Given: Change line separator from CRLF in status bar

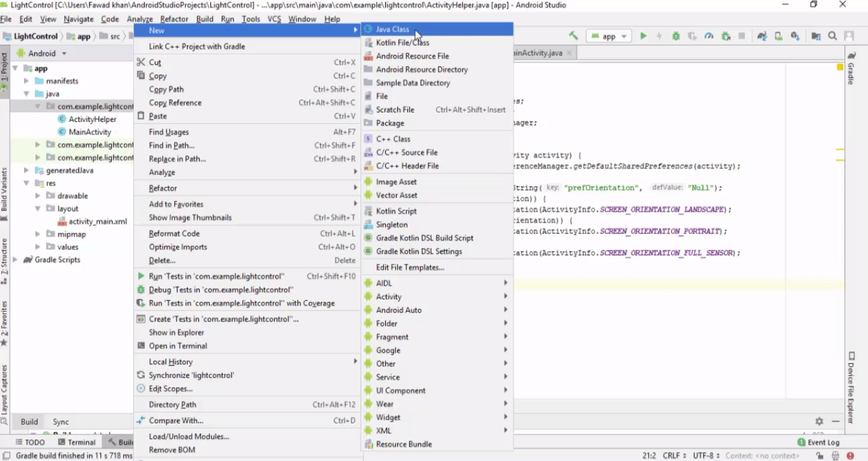Looking at the screenshot, I should [673, 455].
